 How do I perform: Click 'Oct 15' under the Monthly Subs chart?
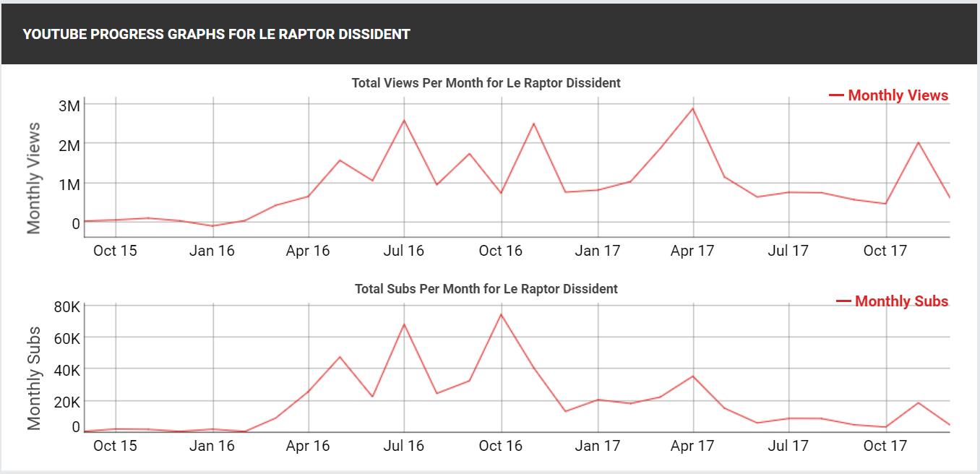tap(115, 446)
